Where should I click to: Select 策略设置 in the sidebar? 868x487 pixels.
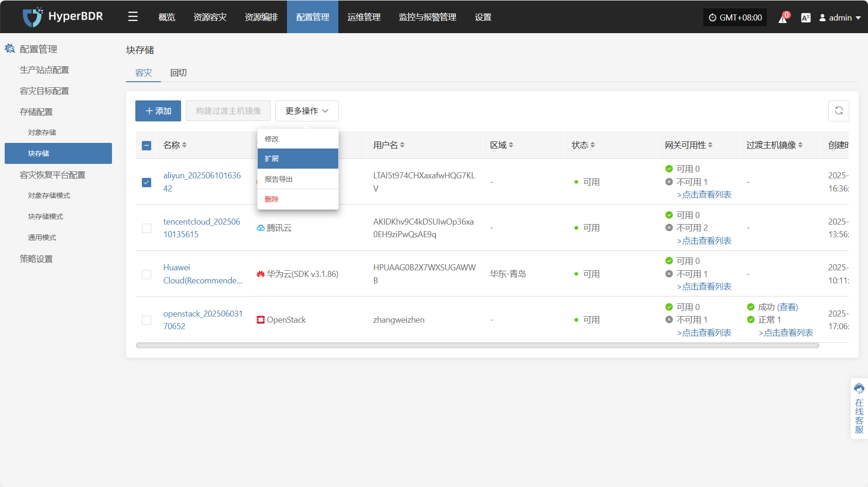pyautogui.click(x=36, y=259)
